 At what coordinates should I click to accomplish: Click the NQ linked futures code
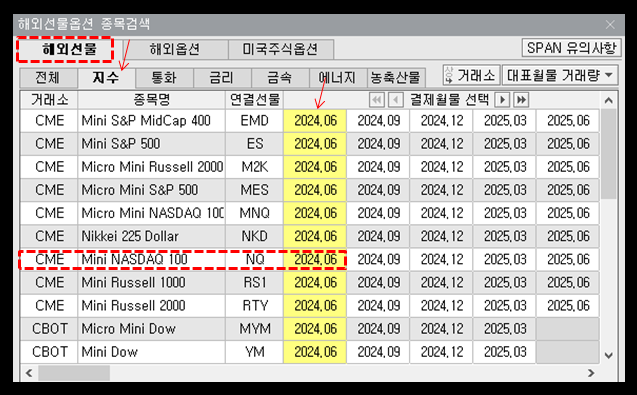coord(255,259)
